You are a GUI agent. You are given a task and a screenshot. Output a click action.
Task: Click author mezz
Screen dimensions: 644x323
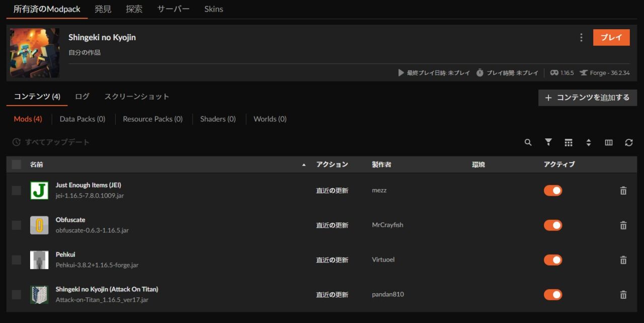(x=379, y=191)
